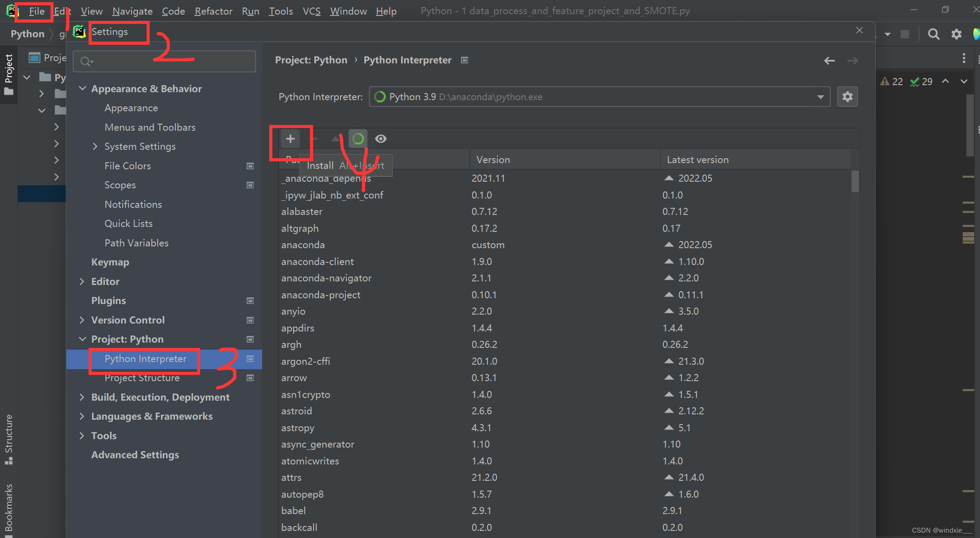The image size is (980, 538).
Task: Open interpreter gear settings button
Action: pyautogui.click(x=847, y=97)
